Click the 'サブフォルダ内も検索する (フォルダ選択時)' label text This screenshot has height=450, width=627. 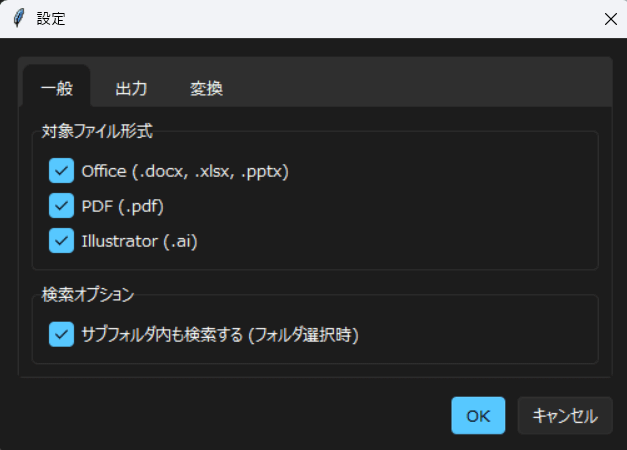point(220,334)
